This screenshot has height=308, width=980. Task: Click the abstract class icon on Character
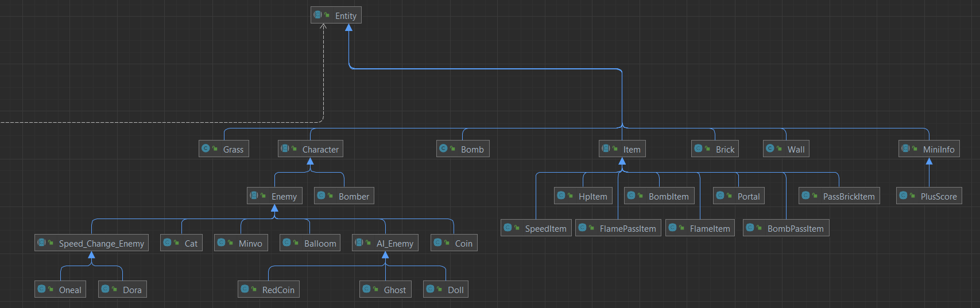point(285,148)
